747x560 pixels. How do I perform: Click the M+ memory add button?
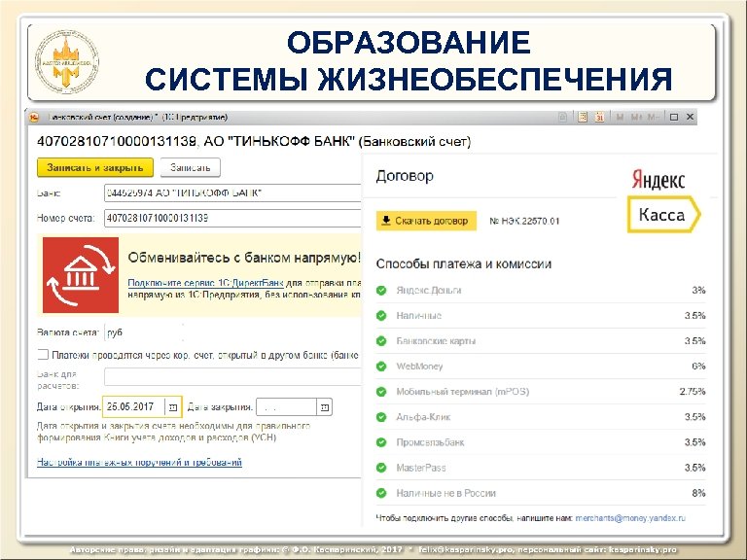(x=636, y=117)
